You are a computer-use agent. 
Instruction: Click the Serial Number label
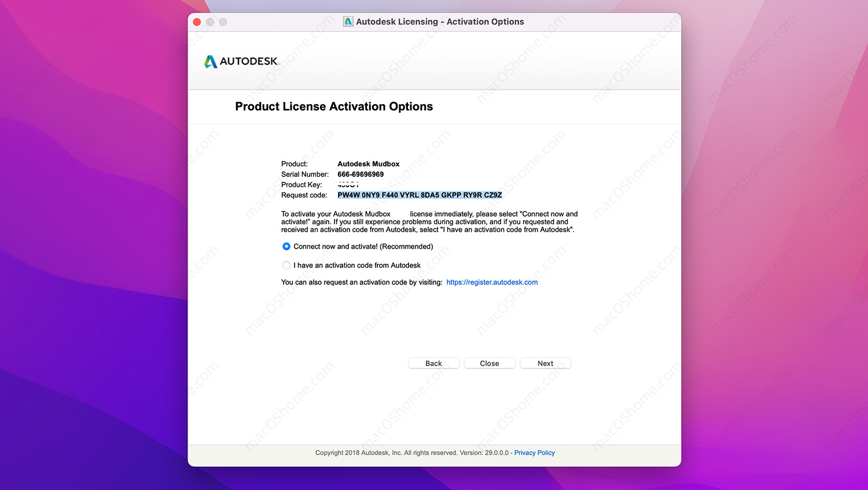305,174
